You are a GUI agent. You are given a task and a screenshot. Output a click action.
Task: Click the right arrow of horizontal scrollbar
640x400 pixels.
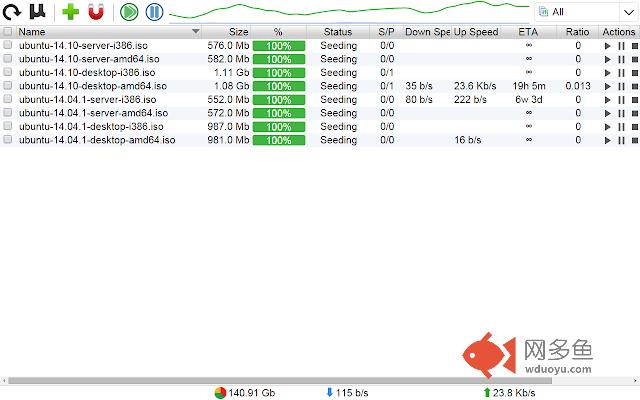pyautogui.click(x=636, y=381)
